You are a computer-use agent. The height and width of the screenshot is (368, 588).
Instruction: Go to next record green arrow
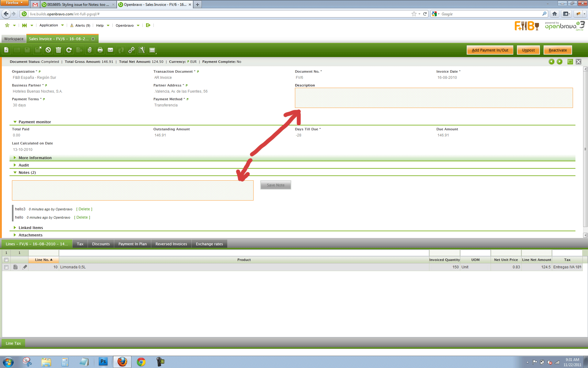[560, 62]
